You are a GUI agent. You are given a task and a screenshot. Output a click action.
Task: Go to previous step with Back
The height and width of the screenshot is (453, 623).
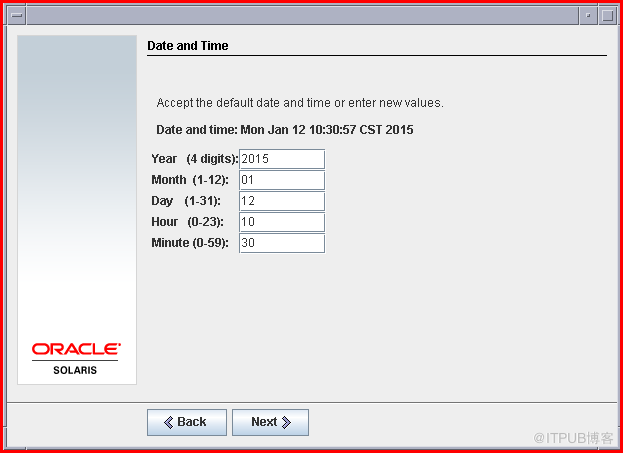click(187, 422)
